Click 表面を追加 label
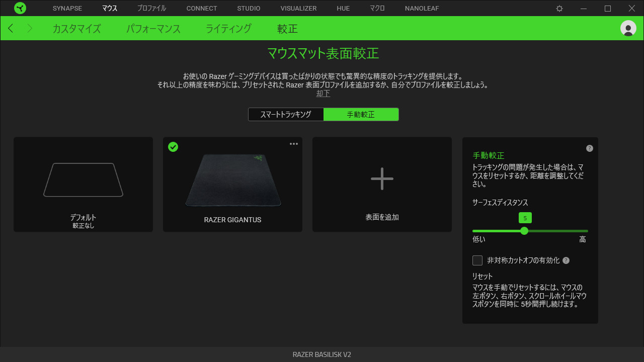This screenshot has height=362, width=644. tap(382, 217)
